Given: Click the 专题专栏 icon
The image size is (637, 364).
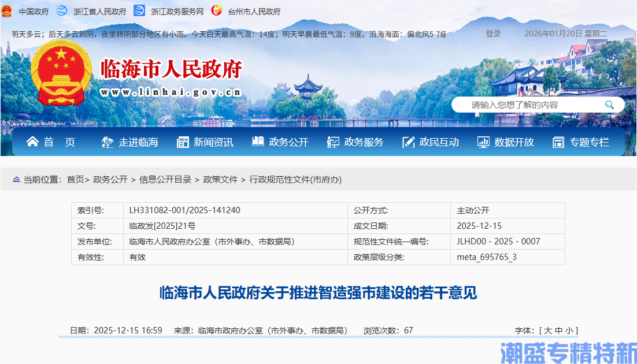Looking at the screenshot, I should click(x=557, y=142).
